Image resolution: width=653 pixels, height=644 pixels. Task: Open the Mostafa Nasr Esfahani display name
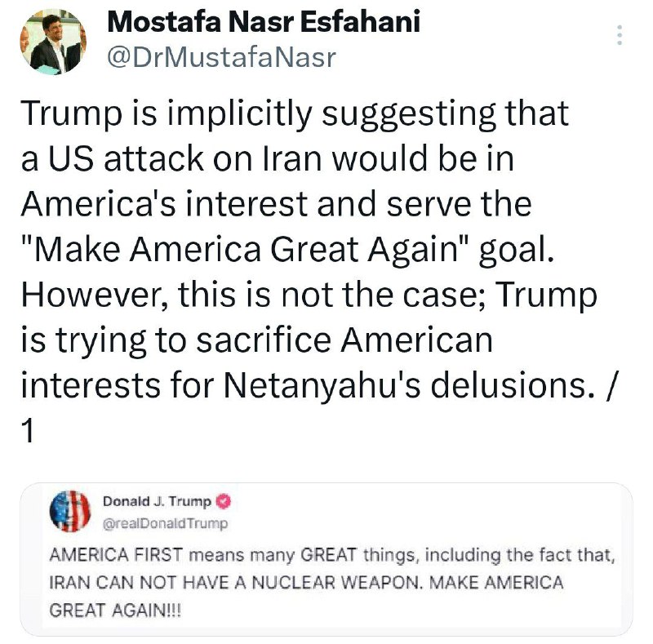pos(264,22)
